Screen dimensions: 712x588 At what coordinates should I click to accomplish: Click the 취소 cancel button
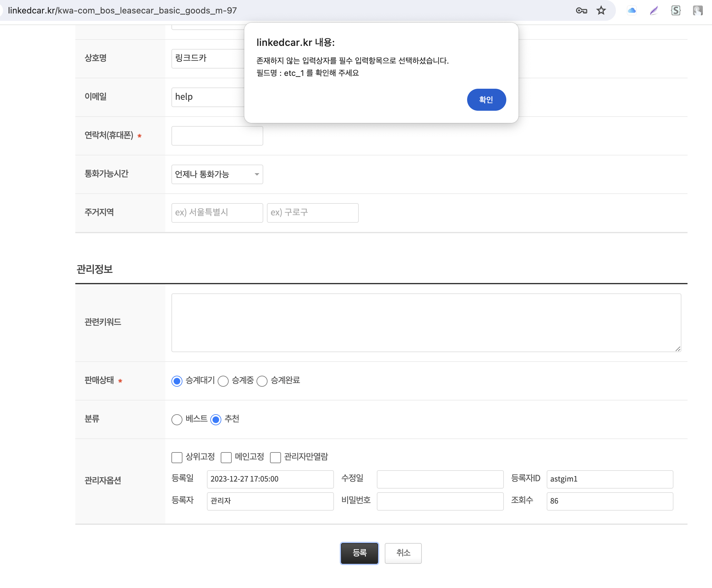403,553
